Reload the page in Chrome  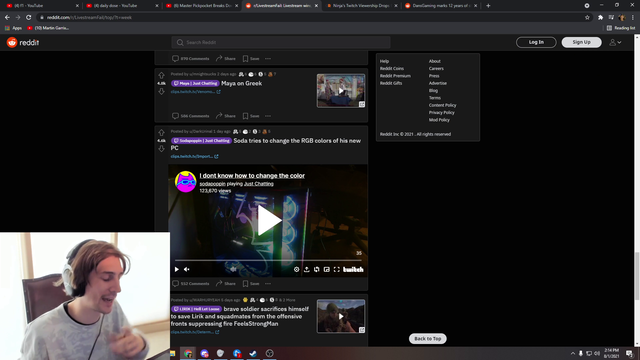click(x=29, y=18)
